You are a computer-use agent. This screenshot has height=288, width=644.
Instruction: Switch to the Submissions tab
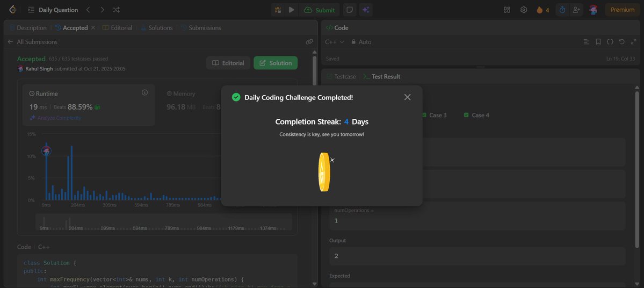[201, 28]
